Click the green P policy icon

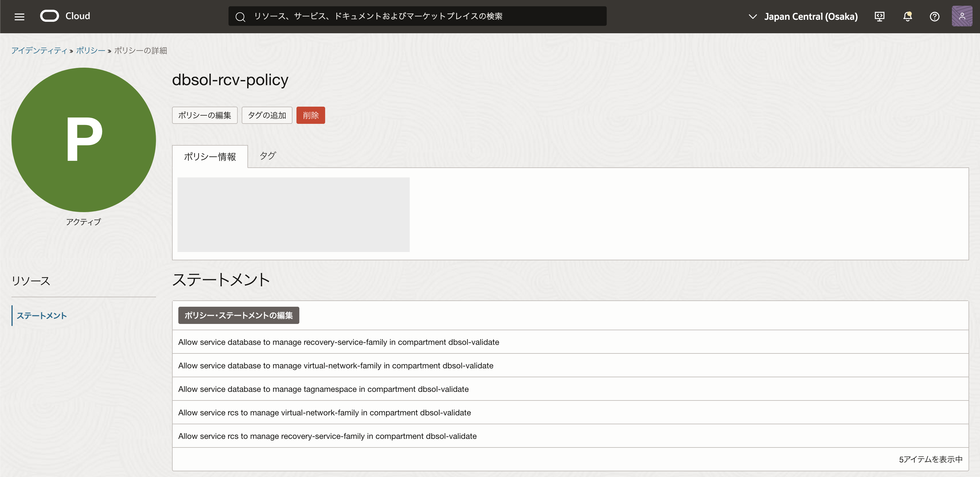84,140
